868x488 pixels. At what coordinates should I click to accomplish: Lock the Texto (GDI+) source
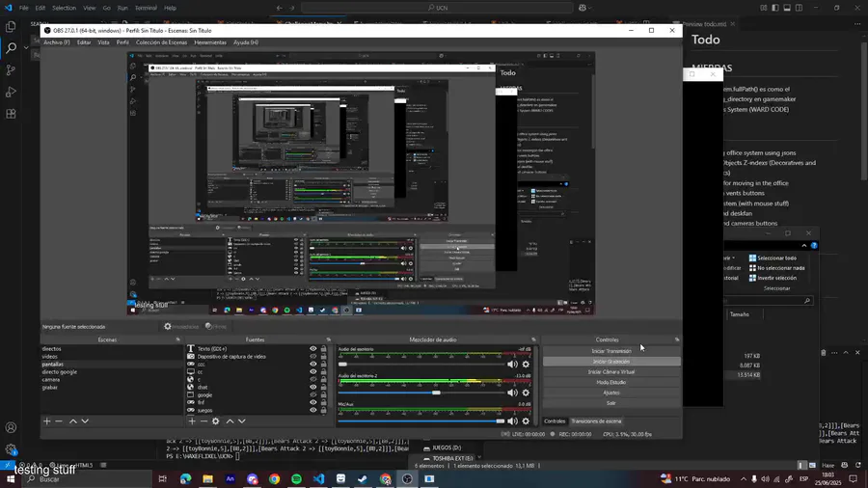point(324,349)
